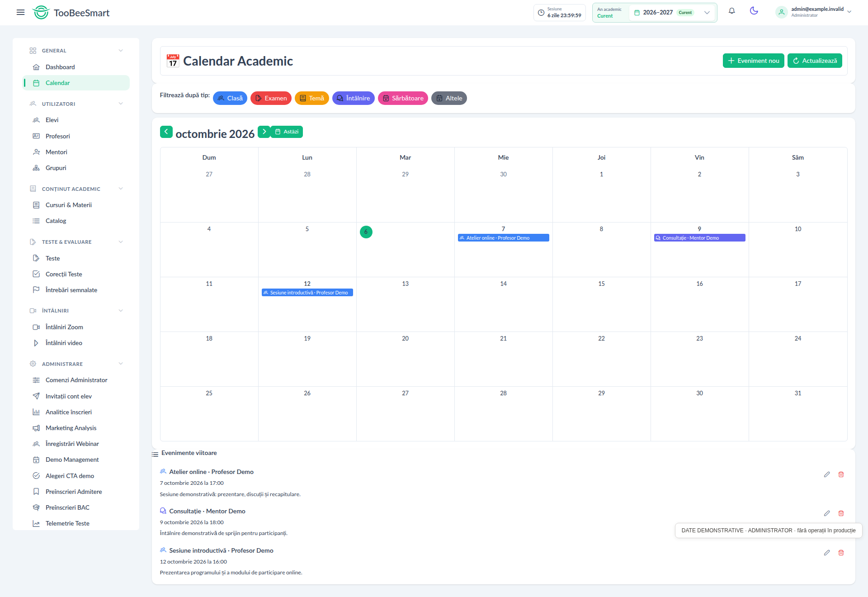Open the hamburger menu icon
The image size is (868, 597).
(20, 13)
